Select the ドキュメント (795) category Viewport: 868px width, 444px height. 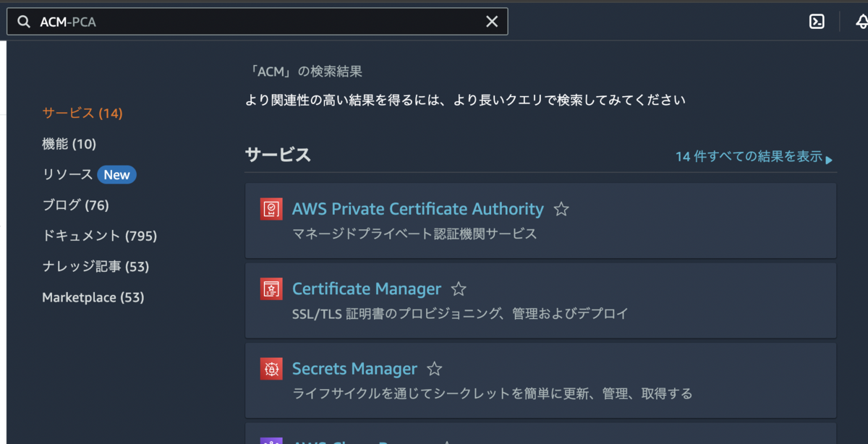pos(99,236)
